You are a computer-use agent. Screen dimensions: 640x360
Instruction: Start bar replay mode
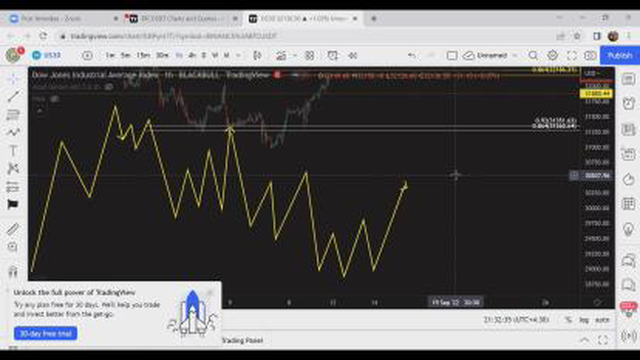[353, 55]
